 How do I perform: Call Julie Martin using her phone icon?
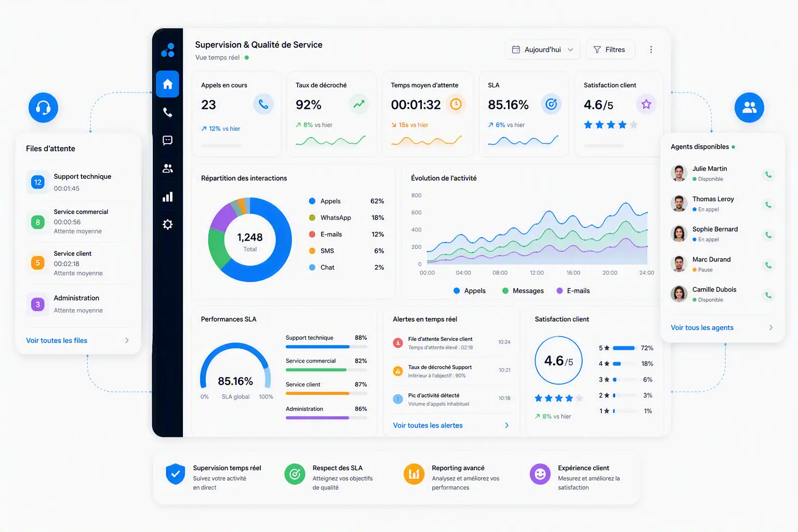click(x=768, y=175)
